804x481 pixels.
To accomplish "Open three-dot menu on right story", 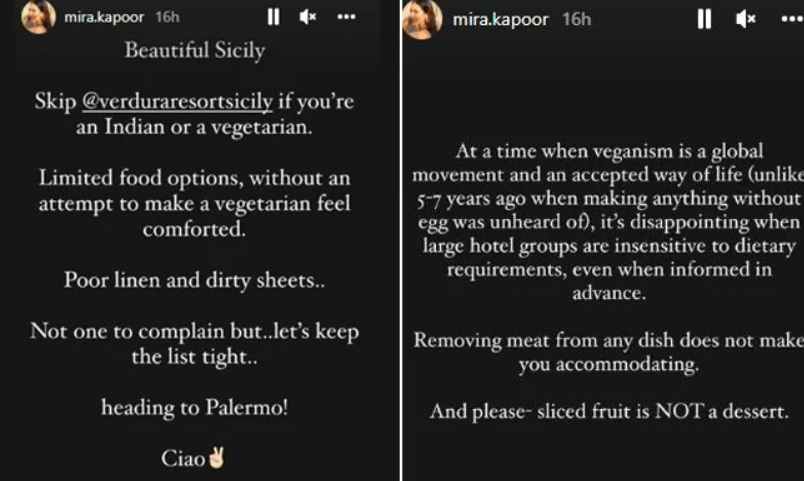I will click(x=791, y=18).
